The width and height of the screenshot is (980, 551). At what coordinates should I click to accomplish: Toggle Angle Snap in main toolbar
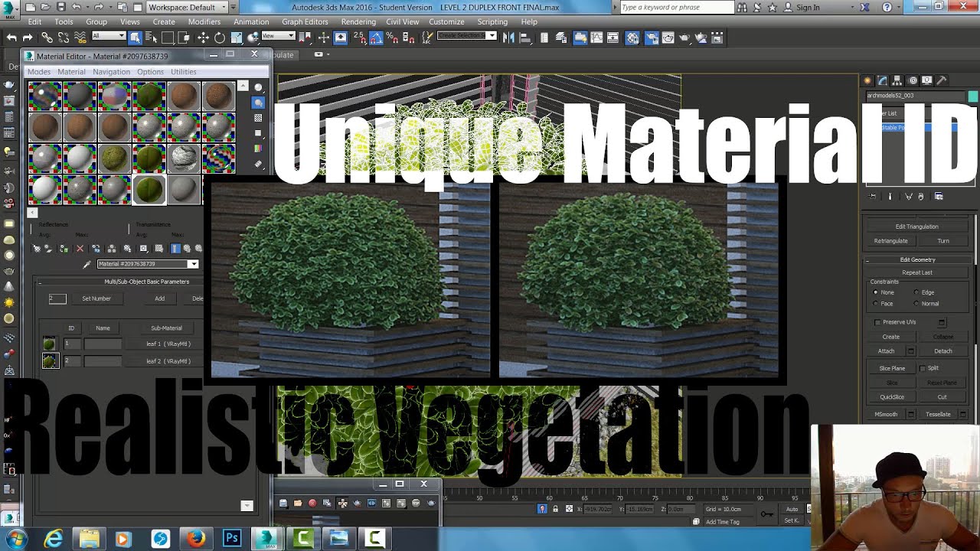[377, 37]
